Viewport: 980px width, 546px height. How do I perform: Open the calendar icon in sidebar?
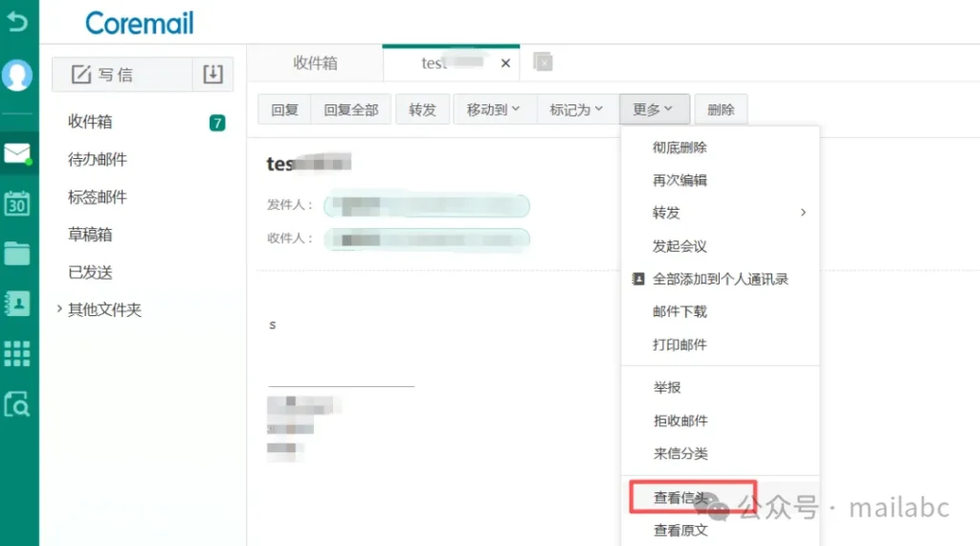click(17, 203)
